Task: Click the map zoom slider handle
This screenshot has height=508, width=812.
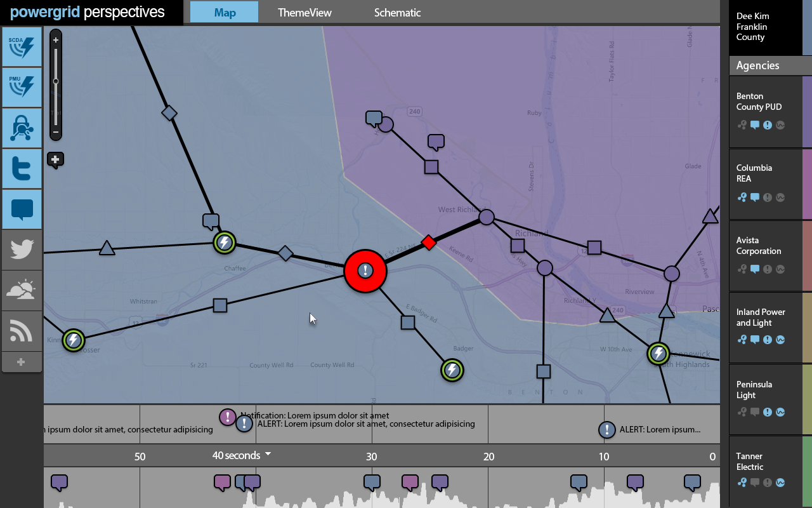Action: pyautogui.click(x=56, y=81)
